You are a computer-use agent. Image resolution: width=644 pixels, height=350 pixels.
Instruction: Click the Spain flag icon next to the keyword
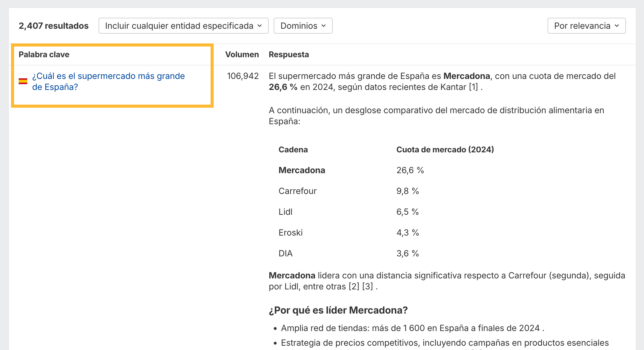point(23,81)
